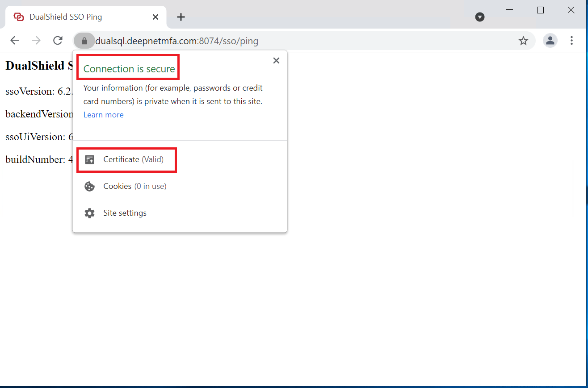Click the certificate icon in popup
This screenshot has height=388, width=588.
[89, 159]
